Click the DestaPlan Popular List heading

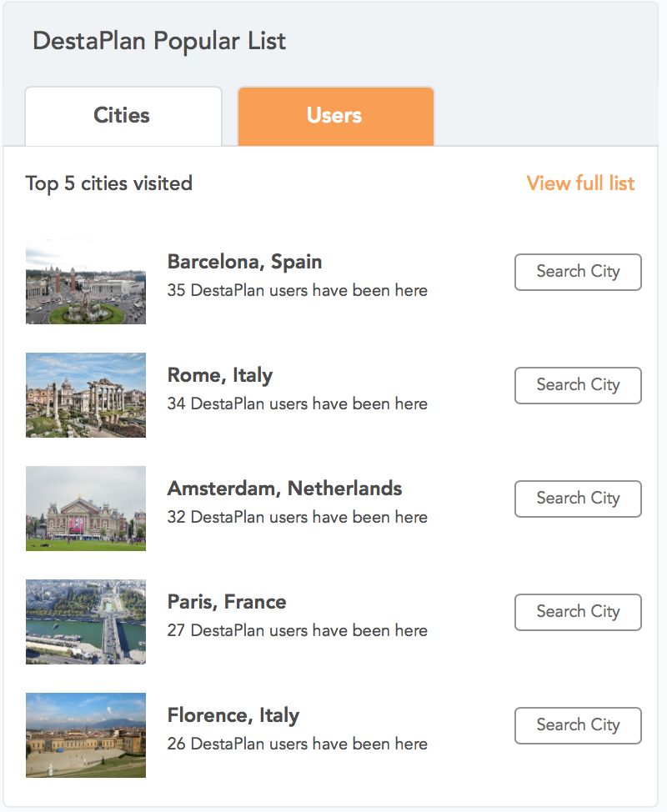click(x=159, y=41)
